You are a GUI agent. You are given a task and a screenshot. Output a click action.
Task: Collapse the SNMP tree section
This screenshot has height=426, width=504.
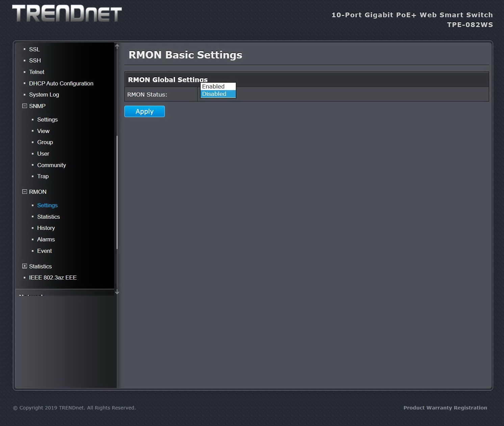(x=24, y=106)
